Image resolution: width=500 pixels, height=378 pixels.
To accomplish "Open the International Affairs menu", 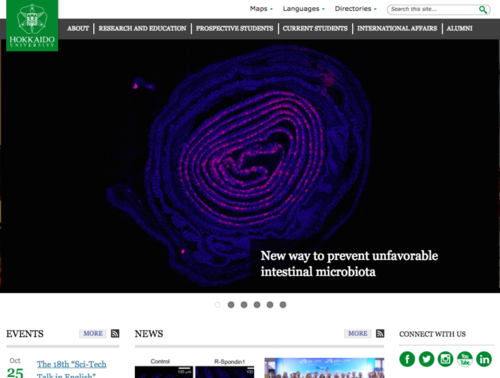I will point(397,28).
